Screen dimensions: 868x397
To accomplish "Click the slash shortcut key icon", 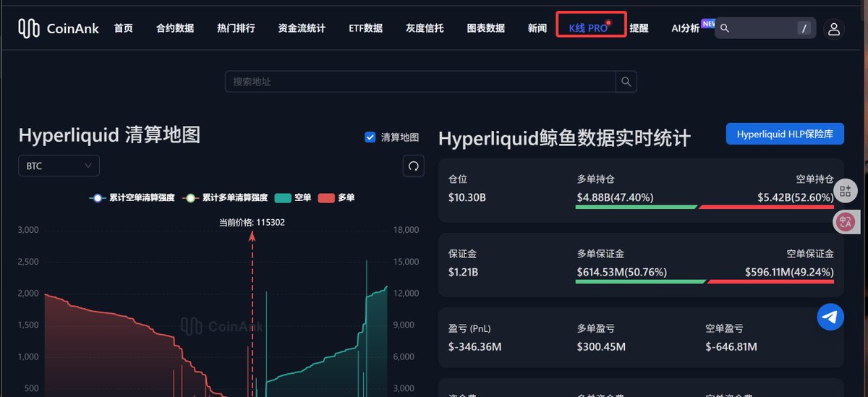I will (804, 28).
